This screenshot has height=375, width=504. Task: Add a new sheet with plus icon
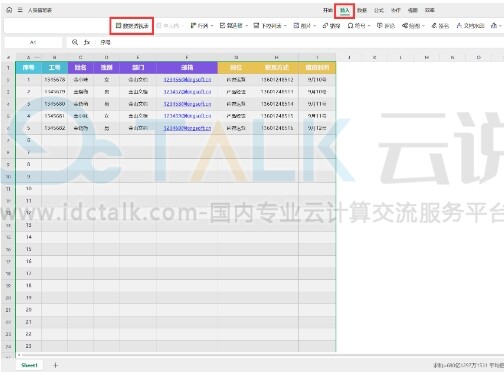[55, 365]
